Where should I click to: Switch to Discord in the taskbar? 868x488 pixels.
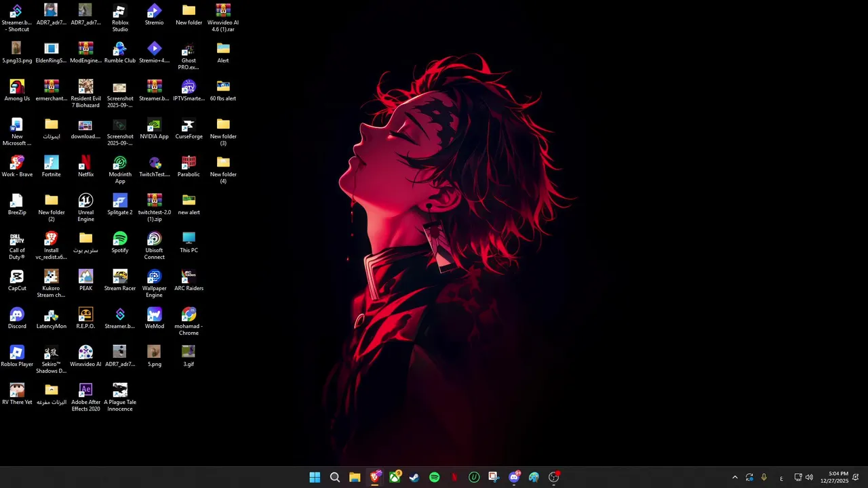[x=514, y=477]
